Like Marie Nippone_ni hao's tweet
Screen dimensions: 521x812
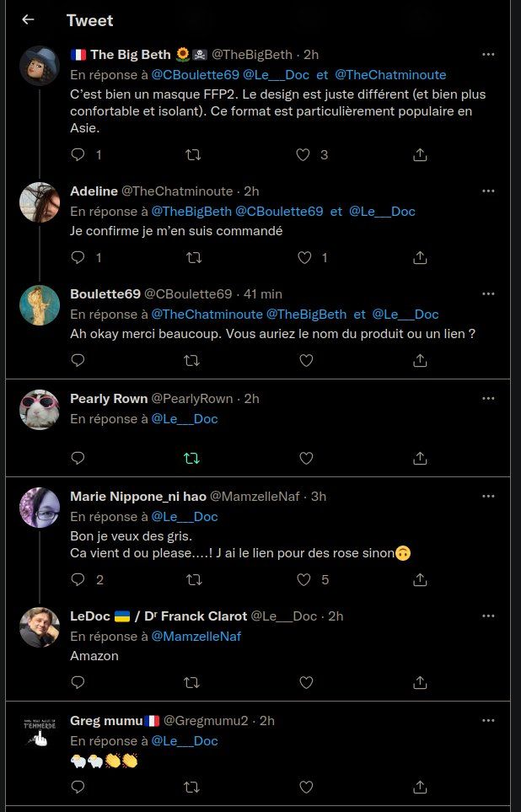tap(305, 579)
